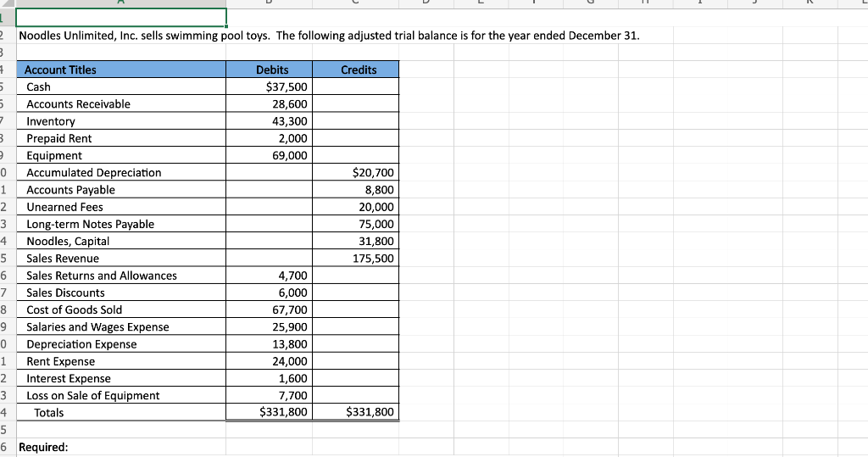
Task: Click the Long-term Notes Payable cell
Action: 121,225
